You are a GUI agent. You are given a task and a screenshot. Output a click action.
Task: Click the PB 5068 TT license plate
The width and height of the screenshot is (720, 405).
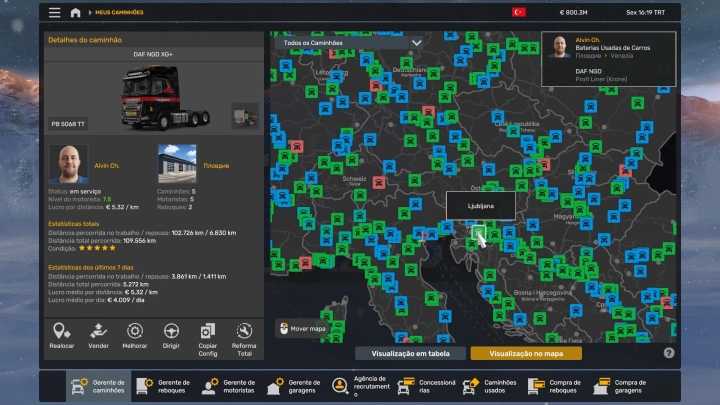click(x=68, y=124)
